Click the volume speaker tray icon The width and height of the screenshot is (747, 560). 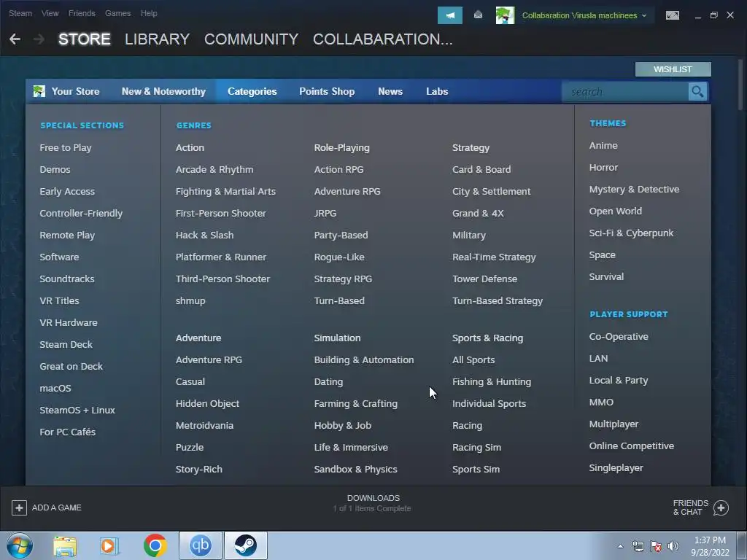pos(673,546)
